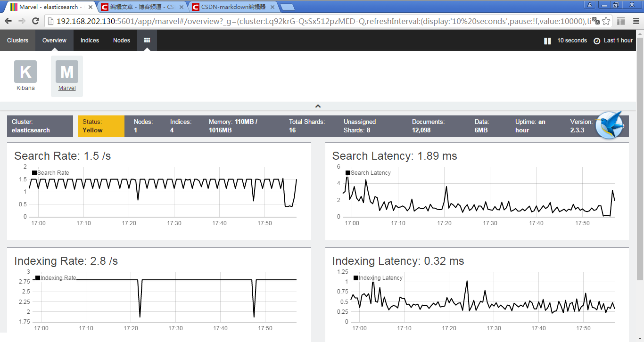Screen dimensions: 644x342
Task: Click the Search Rate legend square
Action: click(34, 173)
